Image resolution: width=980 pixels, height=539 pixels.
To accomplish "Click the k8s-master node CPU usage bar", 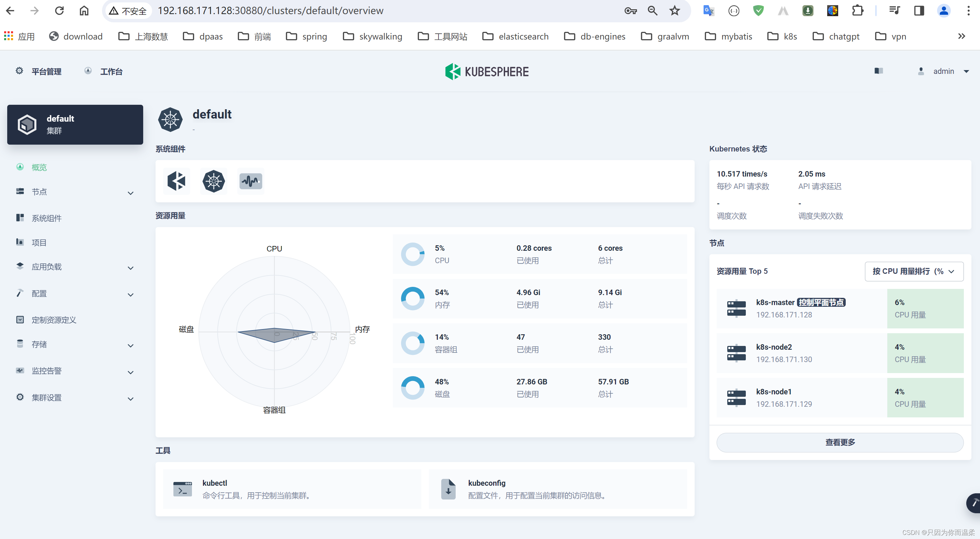I will (x=925, y=308).
